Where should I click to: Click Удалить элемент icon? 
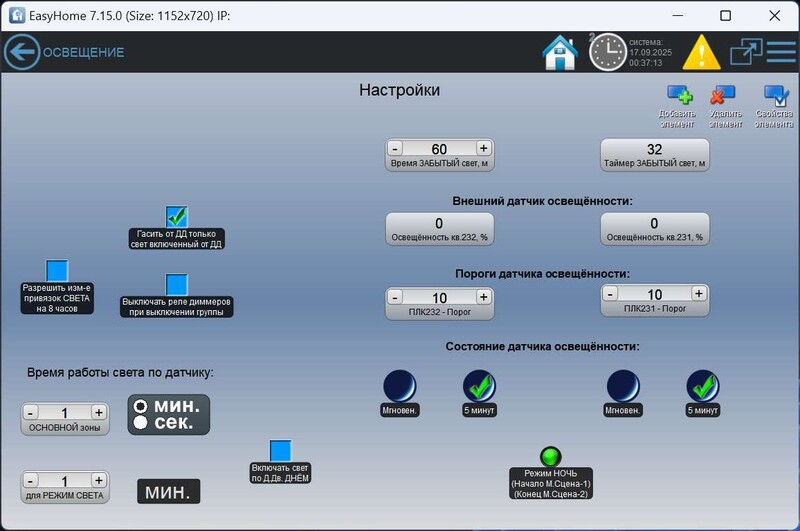pos(724,96)
